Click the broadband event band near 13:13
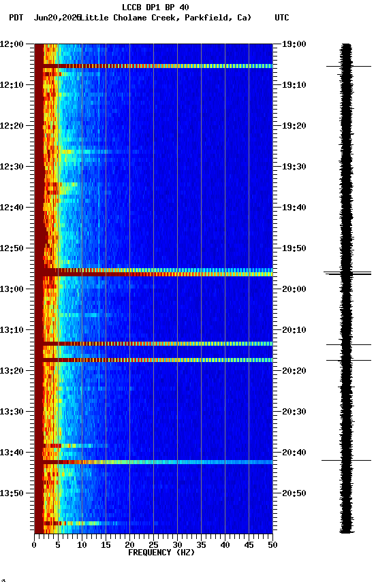 coord(153,344)
